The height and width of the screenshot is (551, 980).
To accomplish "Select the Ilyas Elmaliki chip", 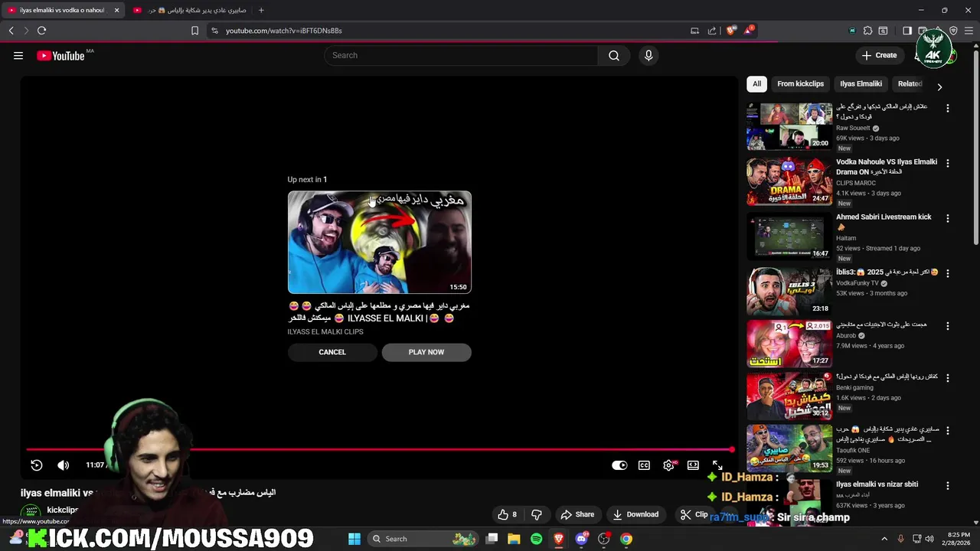I will click(x=861, y=83).
